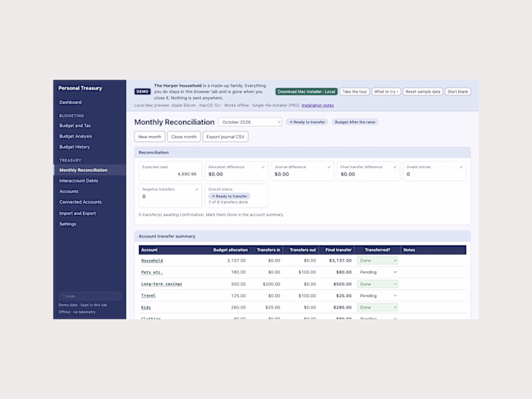This screenshot has height=399, width=532.
Task: Click the Budget allocation column header
Action: click(x=230, y=250)
